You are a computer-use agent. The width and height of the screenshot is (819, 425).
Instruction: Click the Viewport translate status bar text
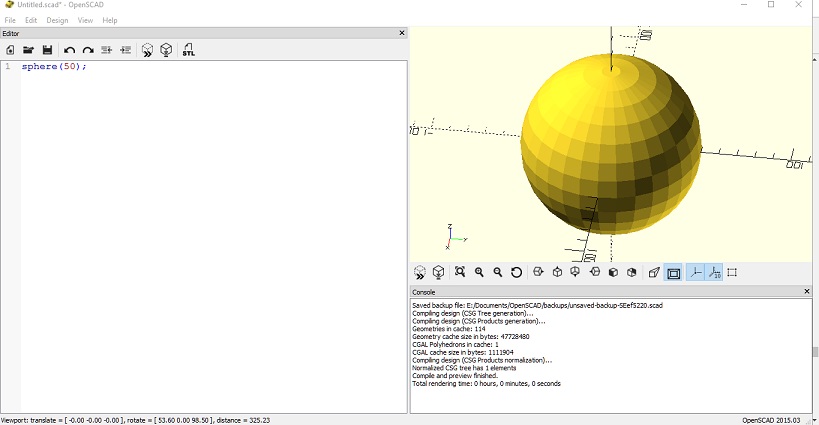pos(135,420)
